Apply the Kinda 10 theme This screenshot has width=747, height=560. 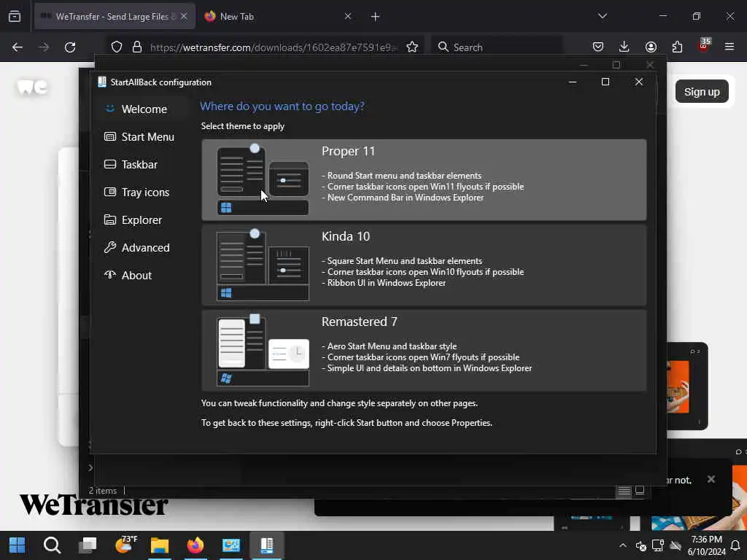point(424,265)
